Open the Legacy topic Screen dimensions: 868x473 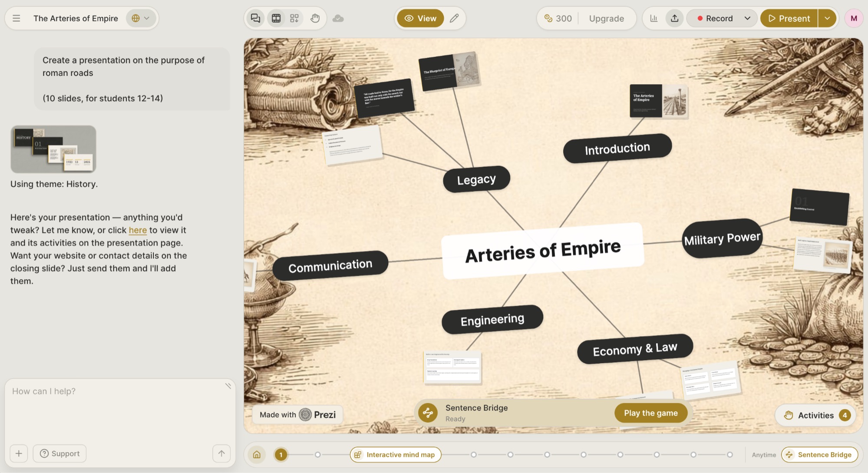[x=476, y=179]
